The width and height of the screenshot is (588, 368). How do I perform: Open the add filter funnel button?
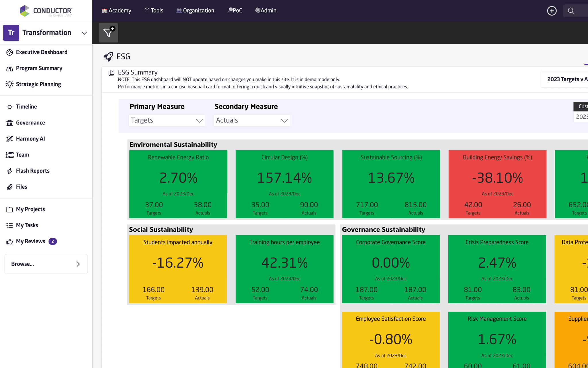(x=108, y=33)
